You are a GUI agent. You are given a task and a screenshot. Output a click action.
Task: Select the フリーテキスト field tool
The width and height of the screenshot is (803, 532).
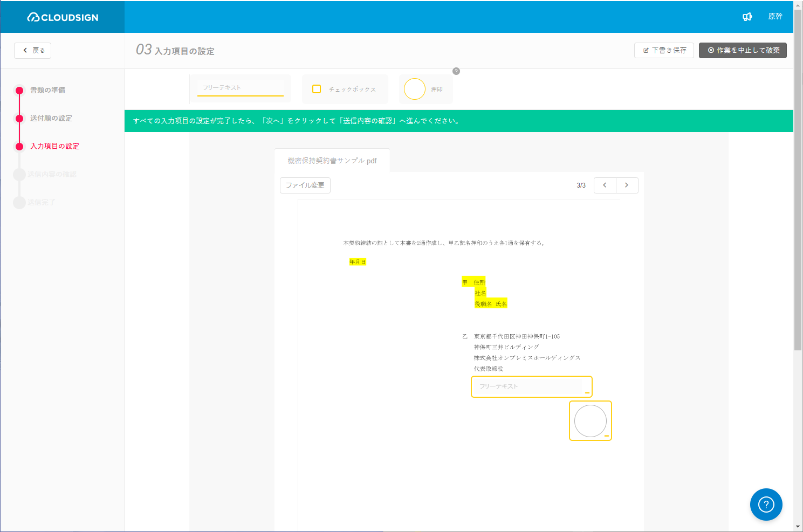(241, 89)
